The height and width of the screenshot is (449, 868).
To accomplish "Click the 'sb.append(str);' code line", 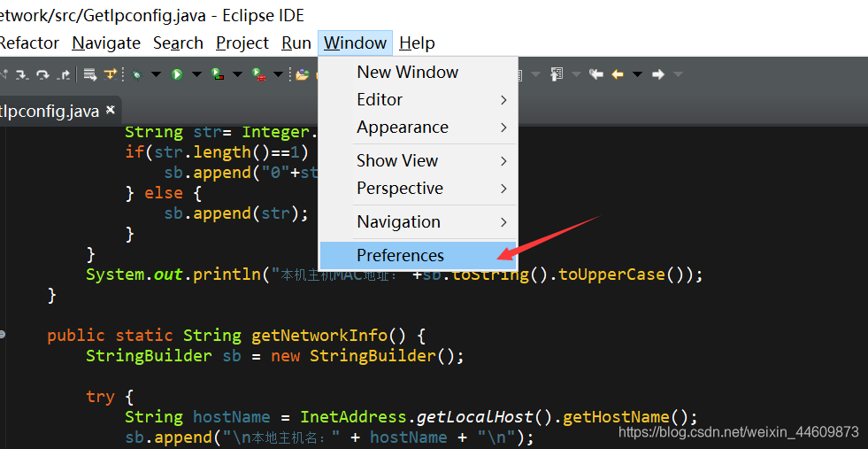I will 236,213.
